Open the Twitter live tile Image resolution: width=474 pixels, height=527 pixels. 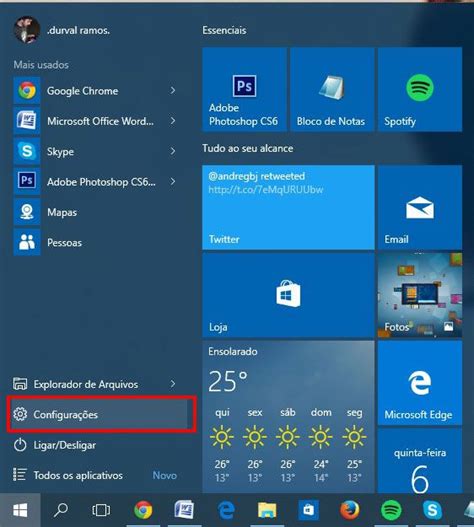[x=288, y=207]
